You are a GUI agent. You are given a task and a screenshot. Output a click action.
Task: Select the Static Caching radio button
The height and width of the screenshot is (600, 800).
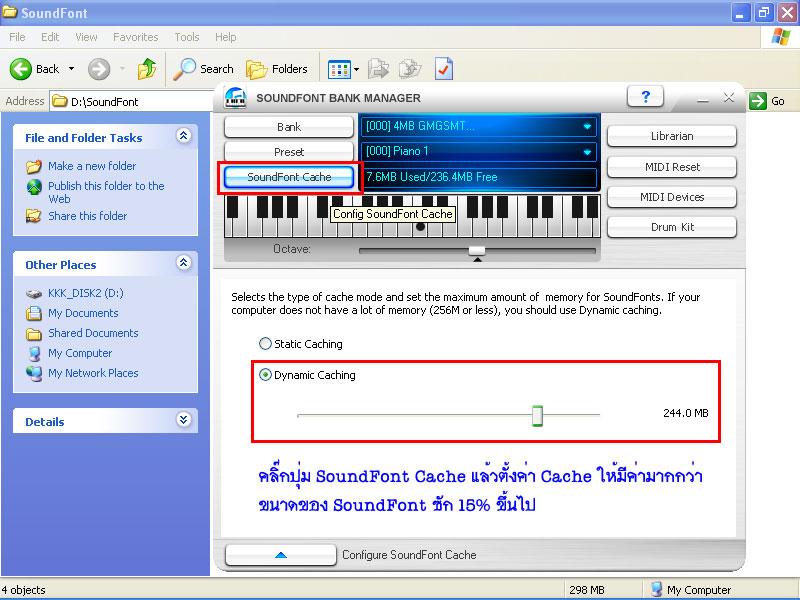[265, 344]
